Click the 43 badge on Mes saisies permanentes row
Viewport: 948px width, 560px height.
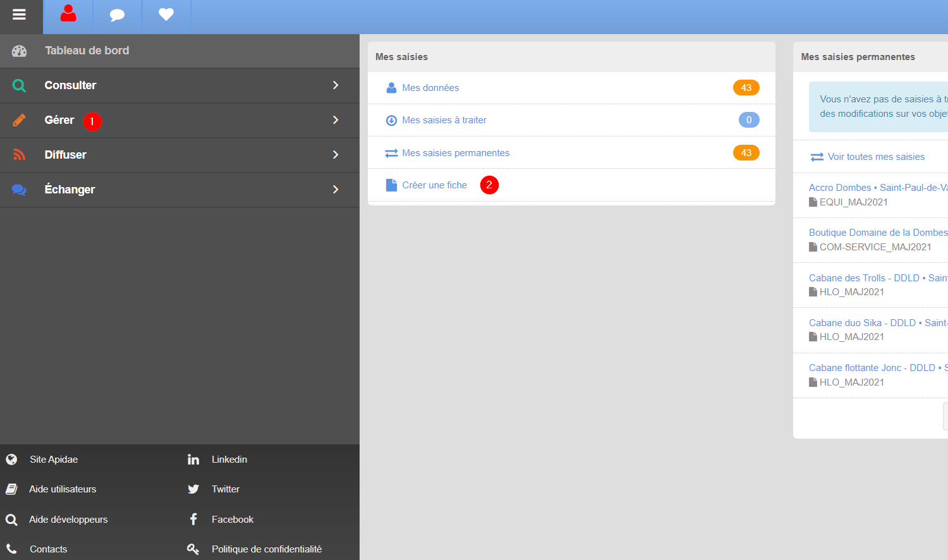coord(746,153)
